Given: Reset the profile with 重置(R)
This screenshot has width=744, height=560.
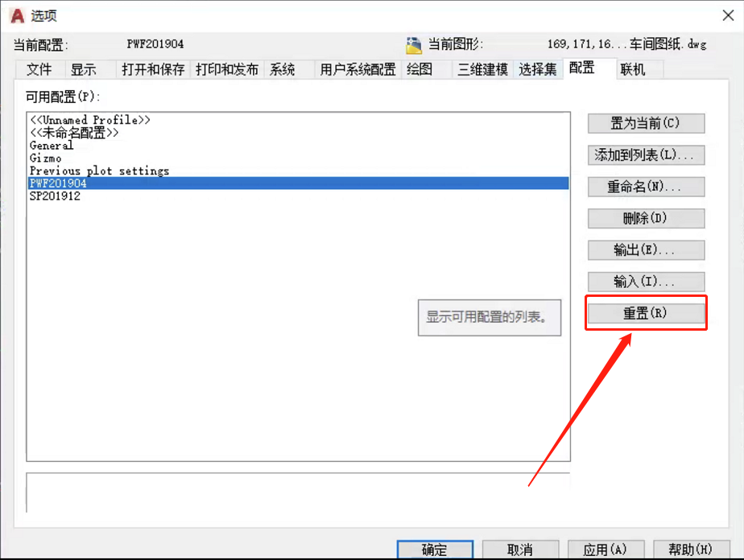Looking at the screenshot, I should pos(646,314).
